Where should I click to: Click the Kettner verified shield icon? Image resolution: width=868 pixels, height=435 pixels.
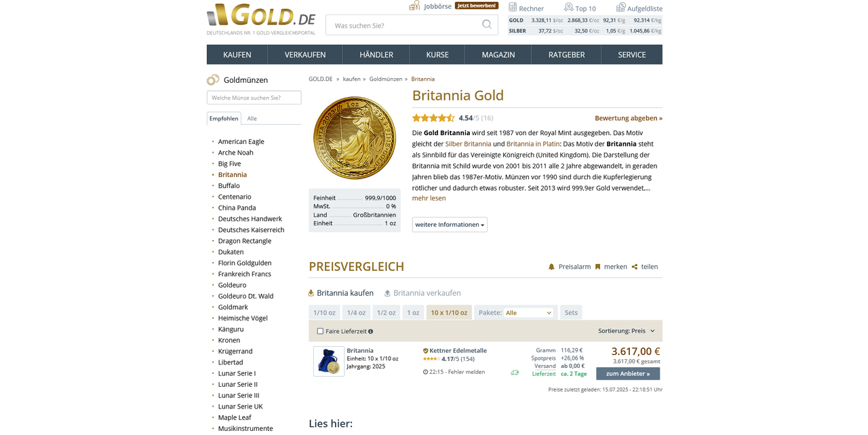426,351
